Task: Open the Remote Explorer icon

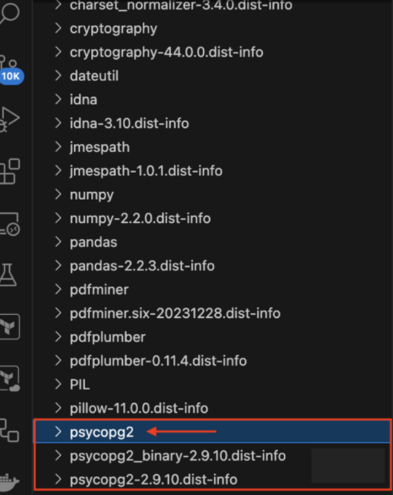Action: pyautogui.click(x=10, y=224)
